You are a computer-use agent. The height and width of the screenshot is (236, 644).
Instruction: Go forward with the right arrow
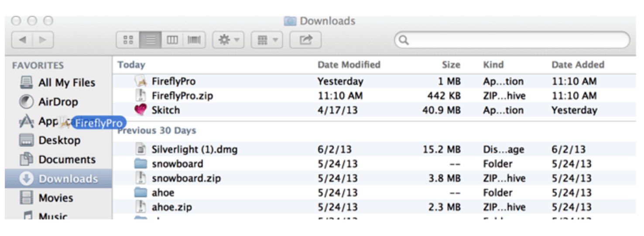click(43, 40)
